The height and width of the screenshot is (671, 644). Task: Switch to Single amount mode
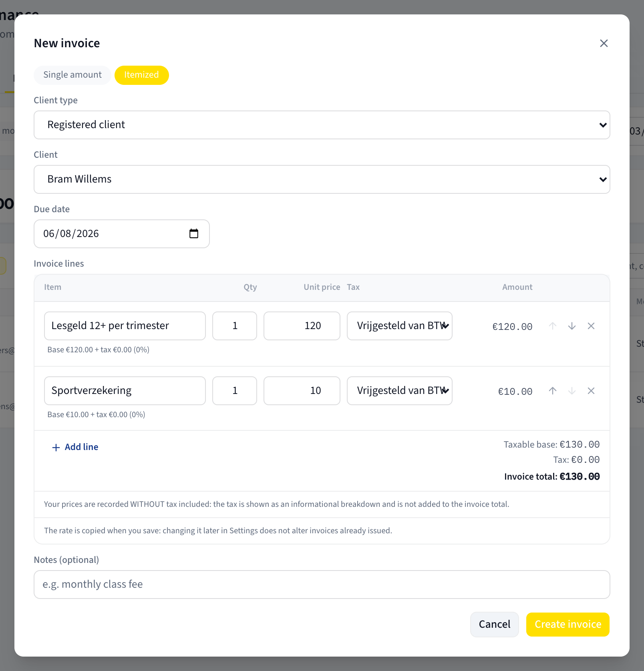point(72,75)
